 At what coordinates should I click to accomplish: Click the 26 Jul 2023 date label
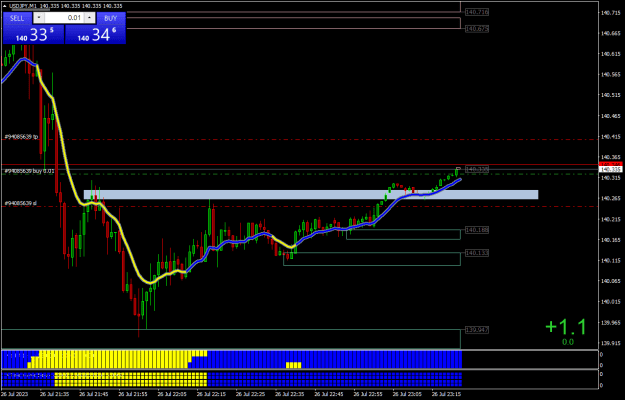click(x=12, y=394)
